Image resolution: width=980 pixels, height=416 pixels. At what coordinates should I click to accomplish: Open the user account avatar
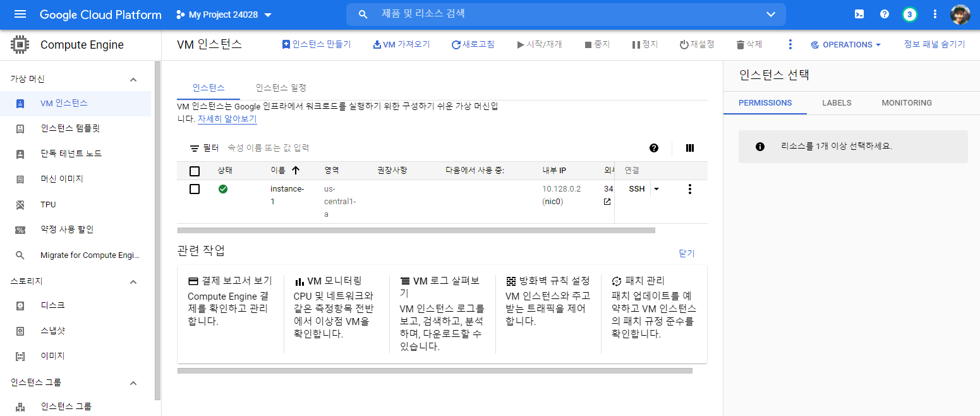[960, 14]
